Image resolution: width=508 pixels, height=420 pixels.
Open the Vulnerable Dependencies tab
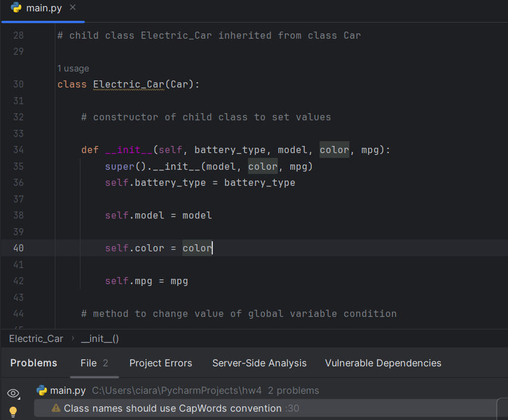click(x=383, y=363)
